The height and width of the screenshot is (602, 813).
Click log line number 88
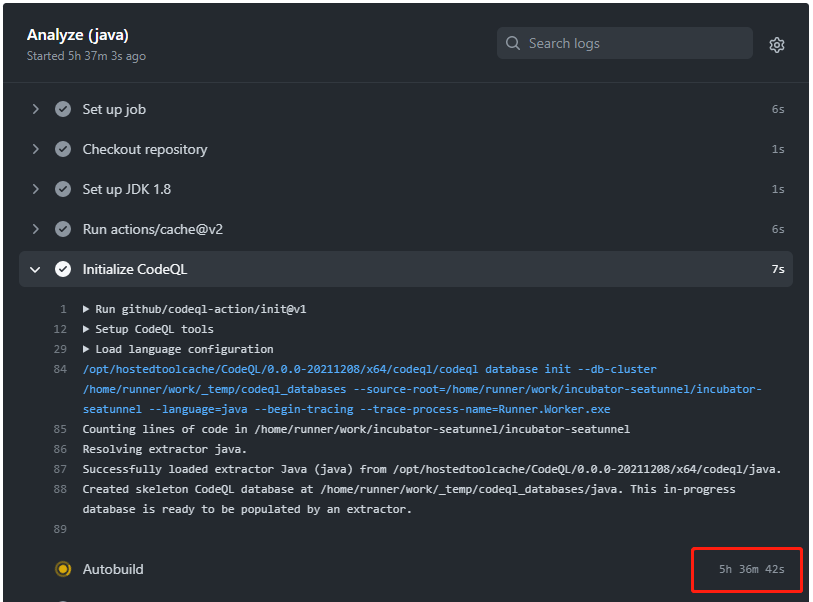(x=60, y=489)
